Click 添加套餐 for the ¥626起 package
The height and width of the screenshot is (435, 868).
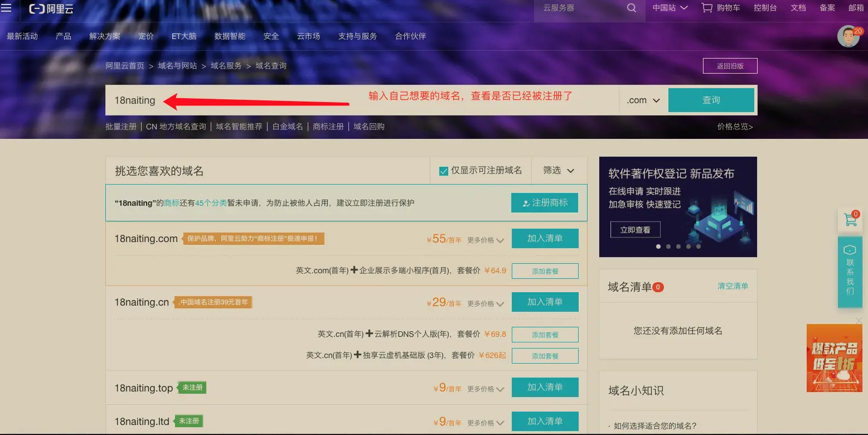[545, 356]
